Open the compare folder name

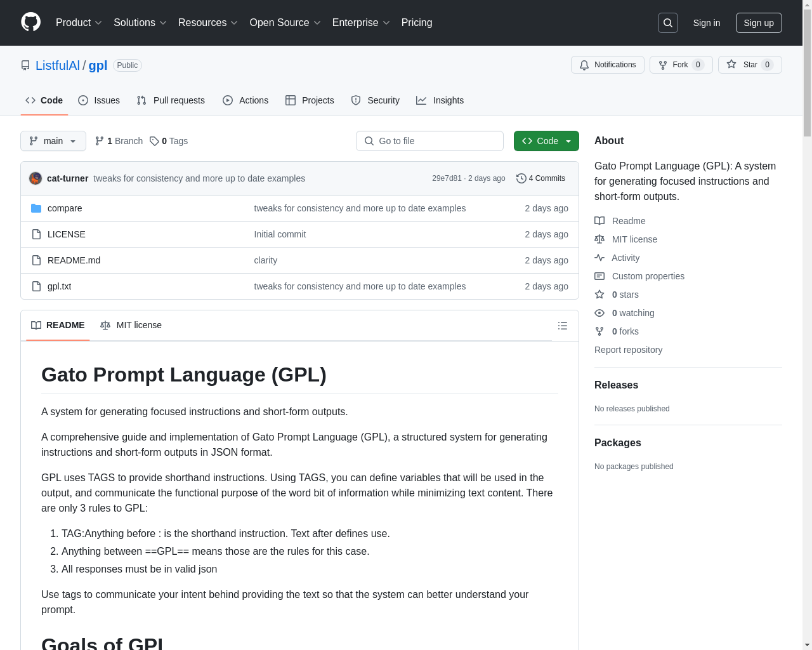tap(65, 208)
